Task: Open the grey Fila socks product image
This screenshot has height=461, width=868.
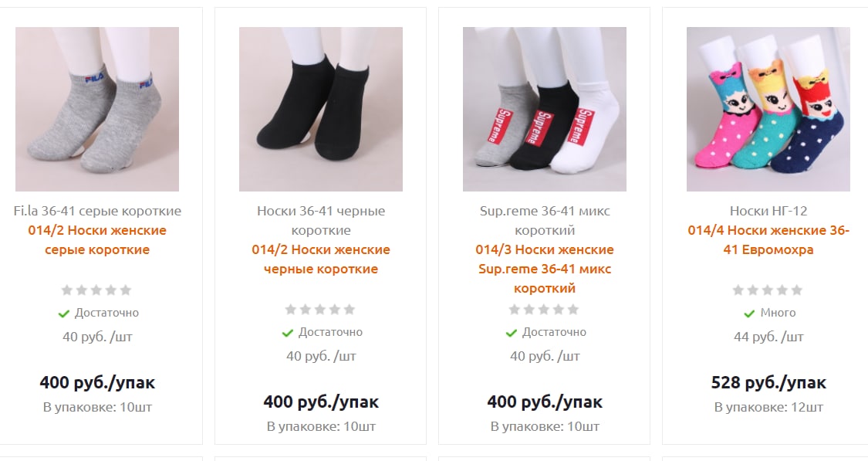Action: 97,109
